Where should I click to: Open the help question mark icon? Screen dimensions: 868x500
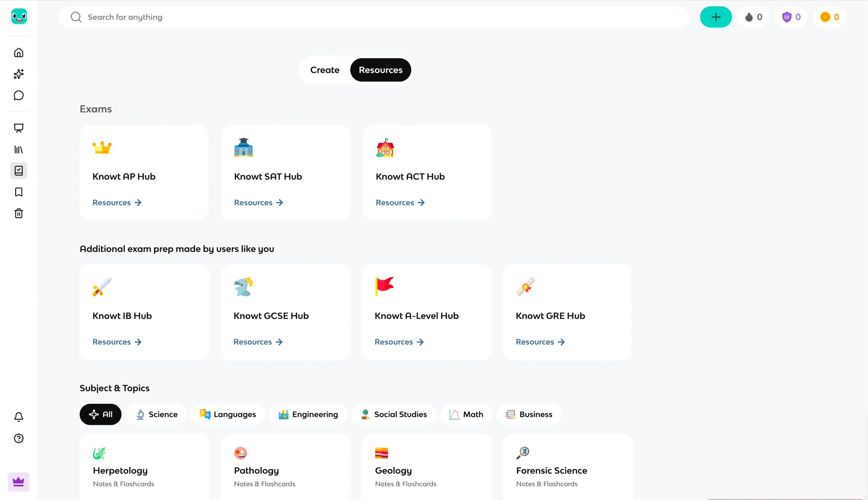pyautogui.click(x=19, y=439)
